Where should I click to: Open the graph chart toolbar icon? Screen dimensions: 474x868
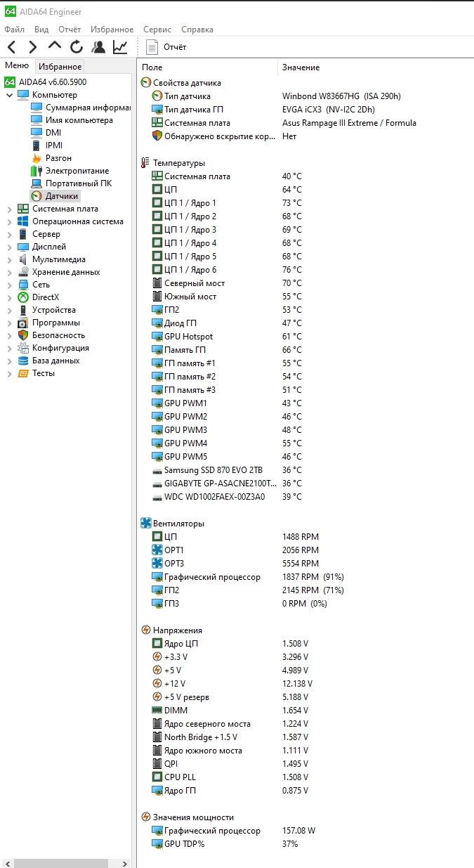[x=120, y=47]
